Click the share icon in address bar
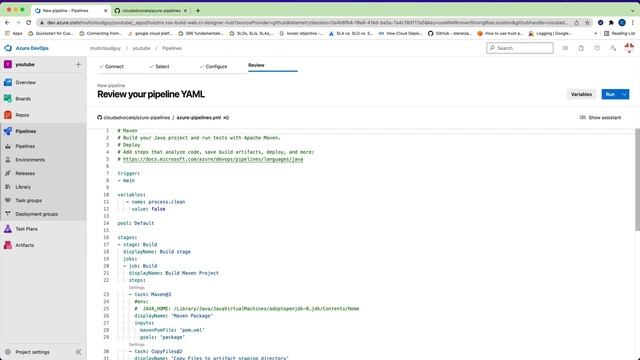 (x=577, y=22)
